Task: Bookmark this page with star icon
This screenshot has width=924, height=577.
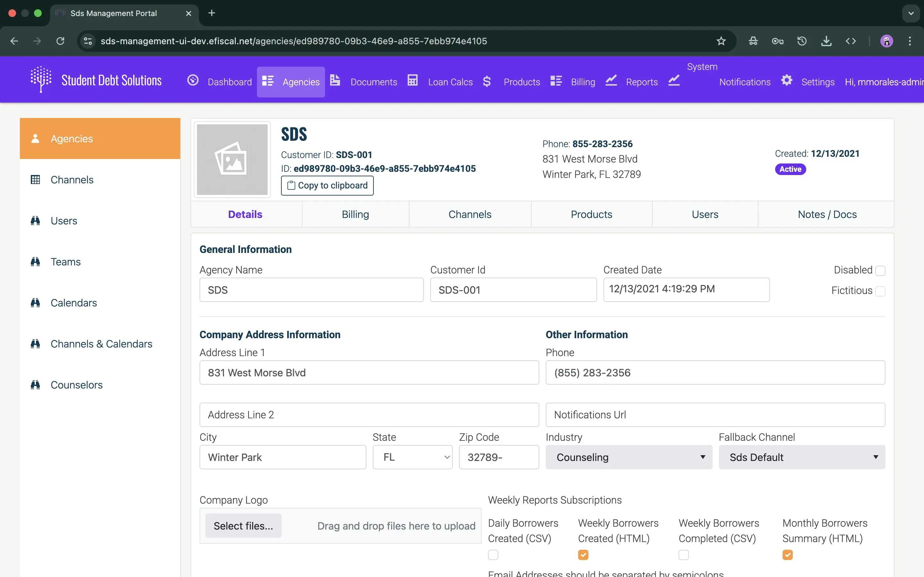Action: pos(721,41)
